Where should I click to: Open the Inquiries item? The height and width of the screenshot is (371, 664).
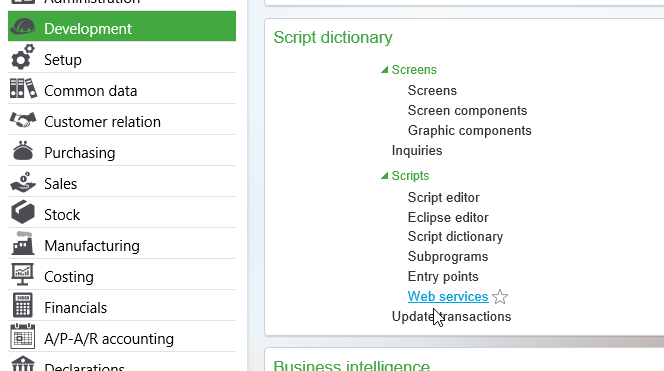[417, 150]
